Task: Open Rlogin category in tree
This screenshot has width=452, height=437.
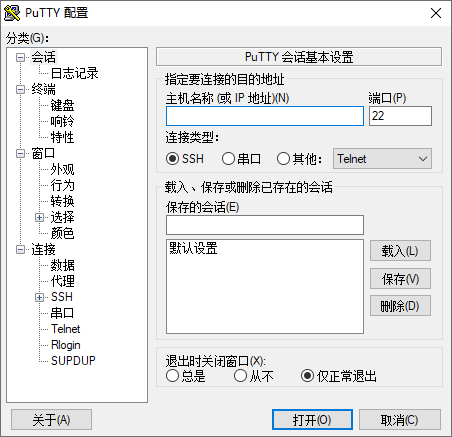Action: pyautogui.click(x=66, y=345)
